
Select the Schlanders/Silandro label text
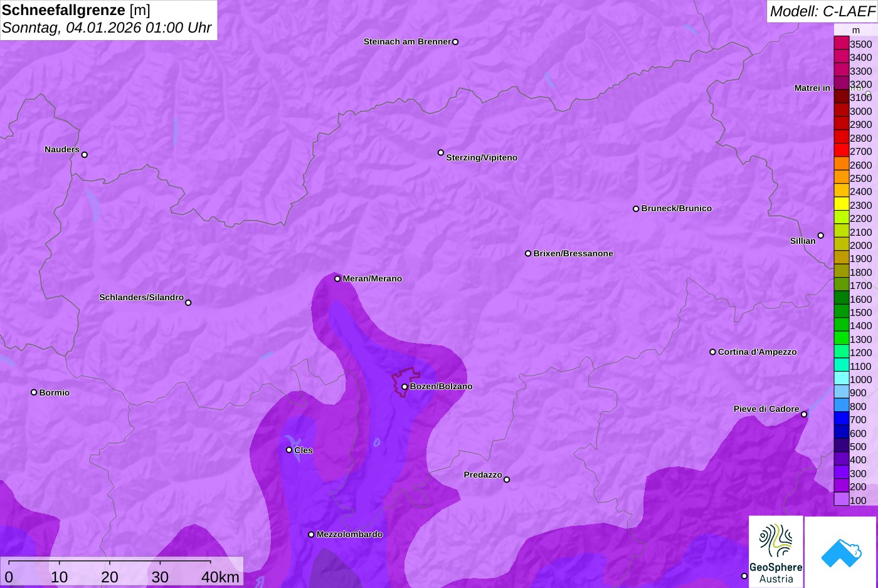(141, 298)
